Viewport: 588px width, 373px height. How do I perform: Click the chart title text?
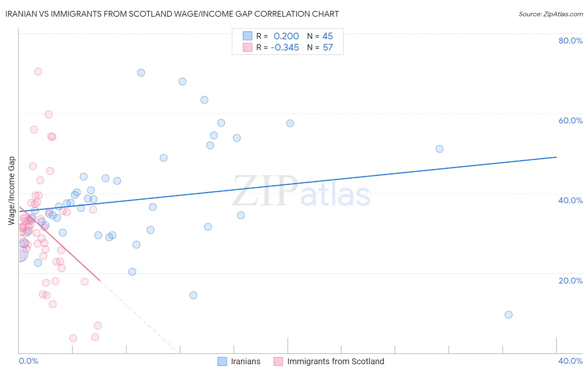click(172, 14)
